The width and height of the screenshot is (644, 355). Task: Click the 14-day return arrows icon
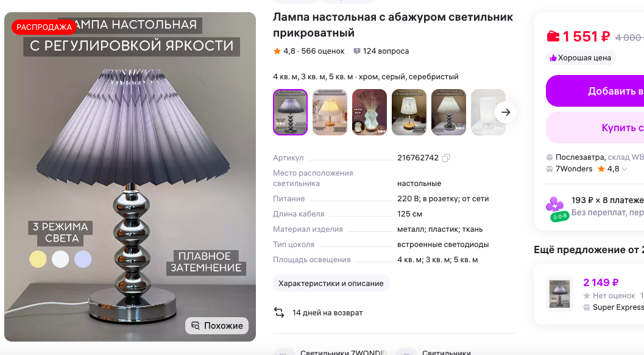(279, 313)
